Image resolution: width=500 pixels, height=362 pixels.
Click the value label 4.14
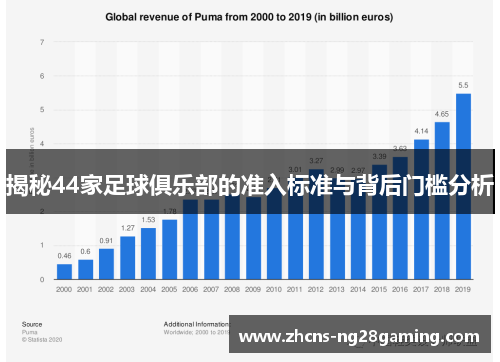pyautogui.click(x=421, y=131)
